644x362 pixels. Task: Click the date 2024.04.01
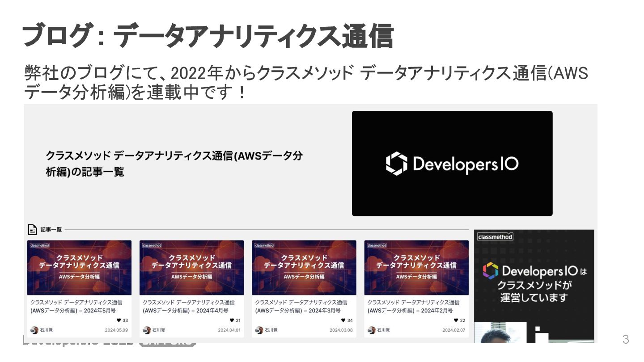coord(229,330)
